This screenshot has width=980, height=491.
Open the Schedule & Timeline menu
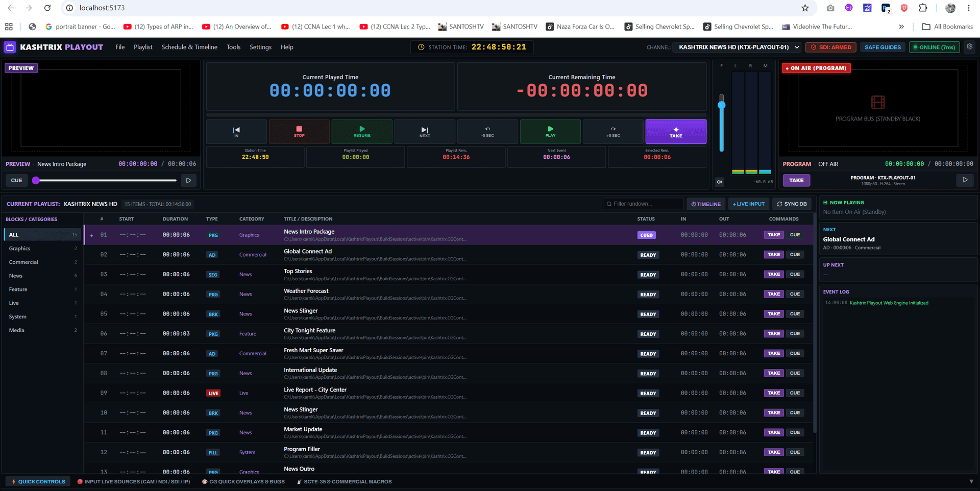click(189, 47)
